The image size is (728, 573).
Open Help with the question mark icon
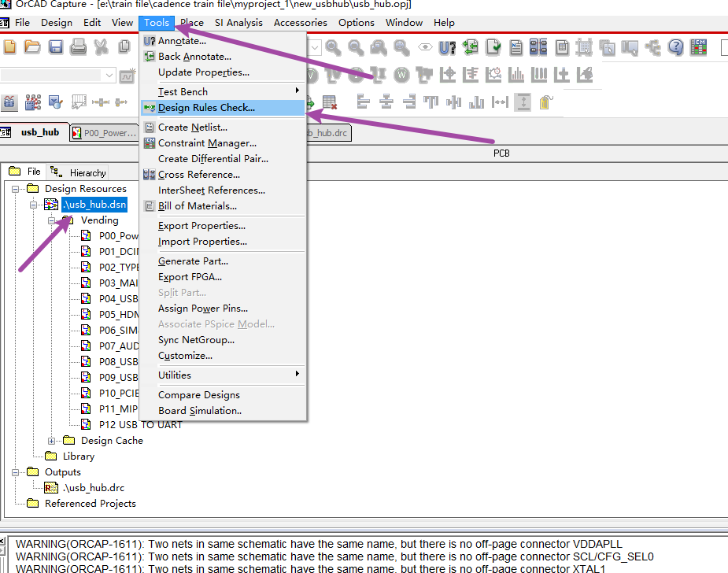pyautogui.click(x=676, y=47)
